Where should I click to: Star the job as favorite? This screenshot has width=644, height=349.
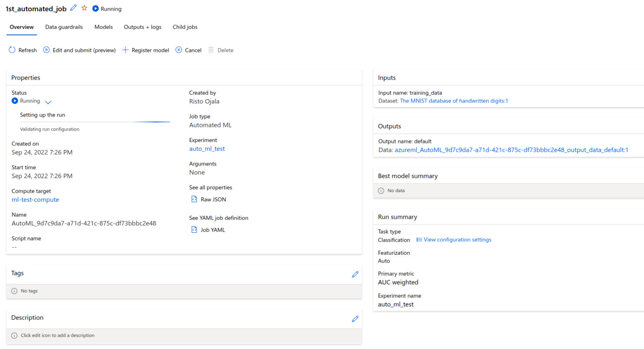84,8
